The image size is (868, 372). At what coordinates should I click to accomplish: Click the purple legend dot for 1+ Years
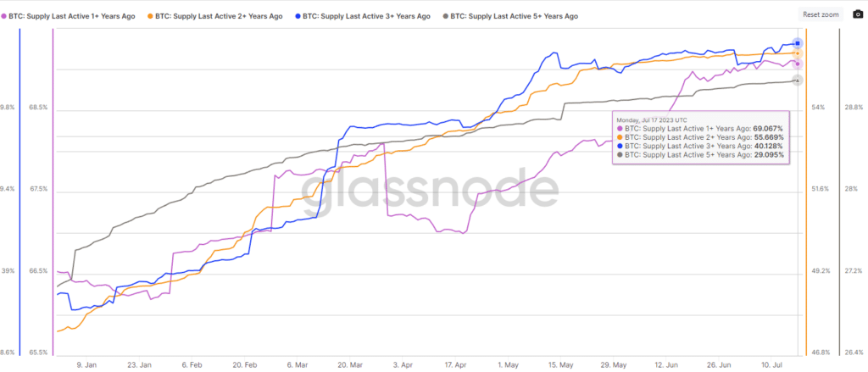(x=4, y=16)
